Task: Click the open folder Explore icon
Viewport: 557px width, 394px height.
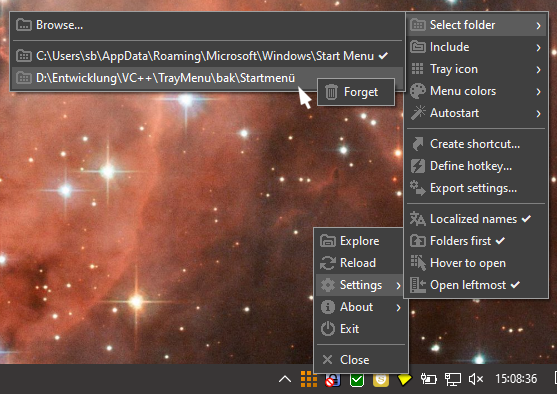Action: tap(328, 241)
